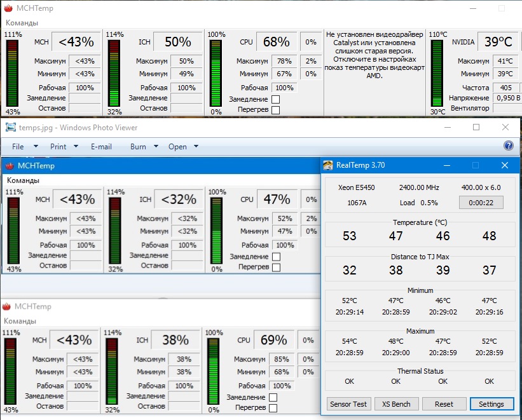522x420 pixels.
Task: Toggle Замедление checkbox in CPU 69% panel
Action: click(x=273, y=397)
